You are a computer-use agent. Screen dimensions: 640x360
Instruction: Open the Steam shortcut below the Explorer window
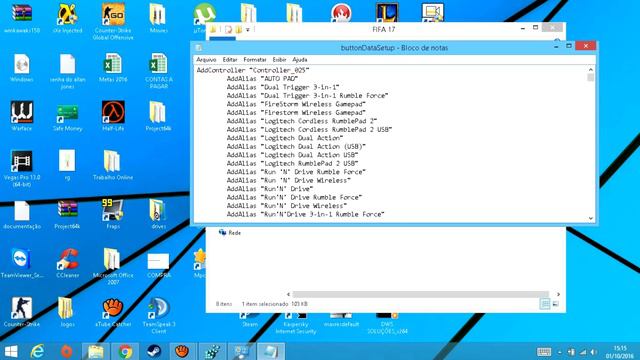coord(250,321)
